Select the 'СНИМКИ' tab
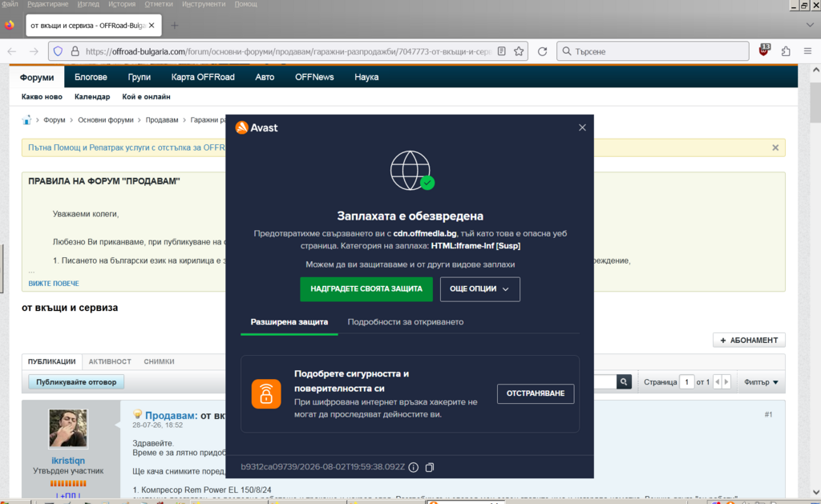821x504 pixels. point(160,361)
